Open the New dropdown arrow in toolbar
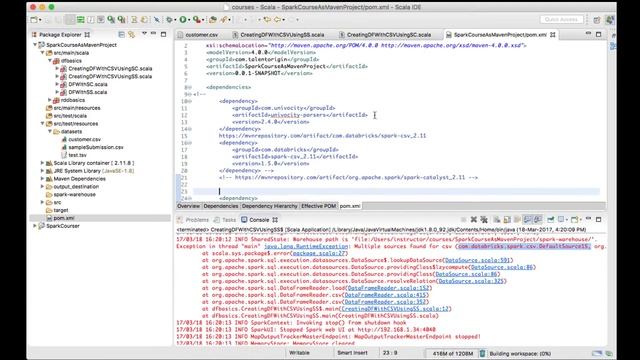Viewport: 640px width, 360px height. tap(40, 20)
